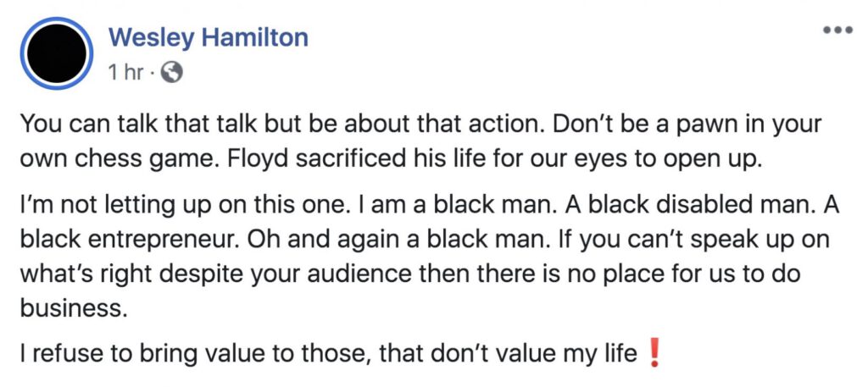Click the "1 hr" post timestamp

click(125, 73)
